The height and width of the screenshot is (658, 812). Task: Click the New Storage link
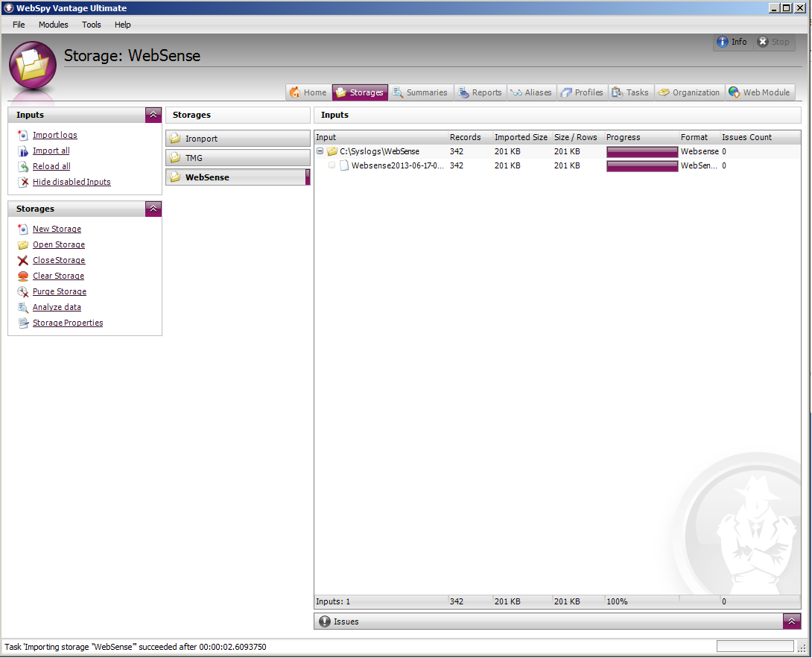point(57,229)
